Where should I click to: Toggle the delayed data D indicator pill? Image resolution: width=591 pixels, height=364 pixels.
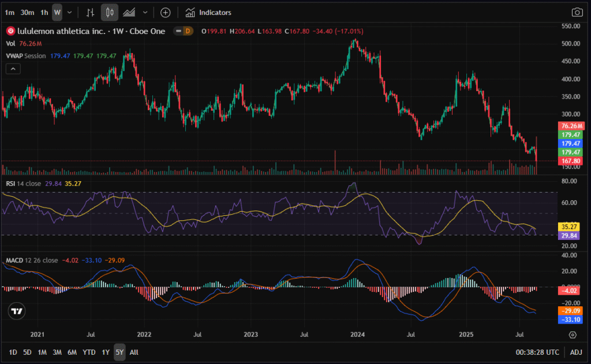click(186, 31)
